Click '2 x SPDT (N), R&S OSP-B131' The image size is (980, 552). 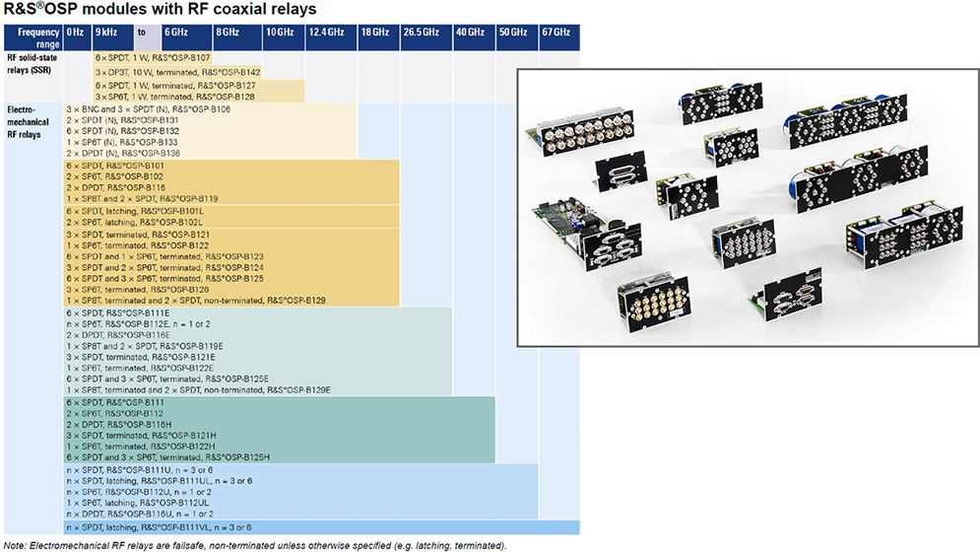(x=122, y=120)
